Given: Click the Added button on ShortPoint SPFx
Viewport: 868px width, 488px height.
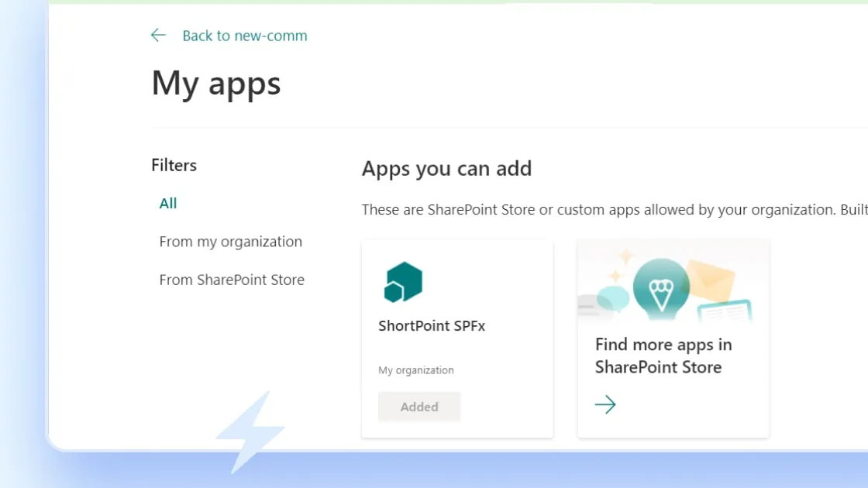Looking at the screenshot, I should 419,407.
